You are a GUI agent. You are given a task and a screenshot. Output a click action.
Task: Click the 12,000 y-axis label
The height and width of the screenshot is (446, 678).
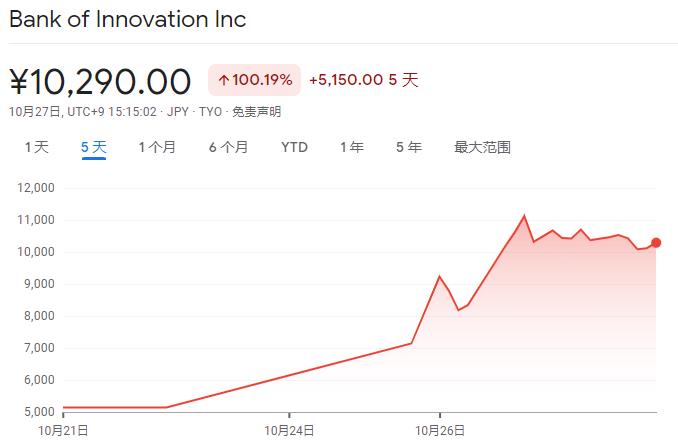[x=36, y=188]
